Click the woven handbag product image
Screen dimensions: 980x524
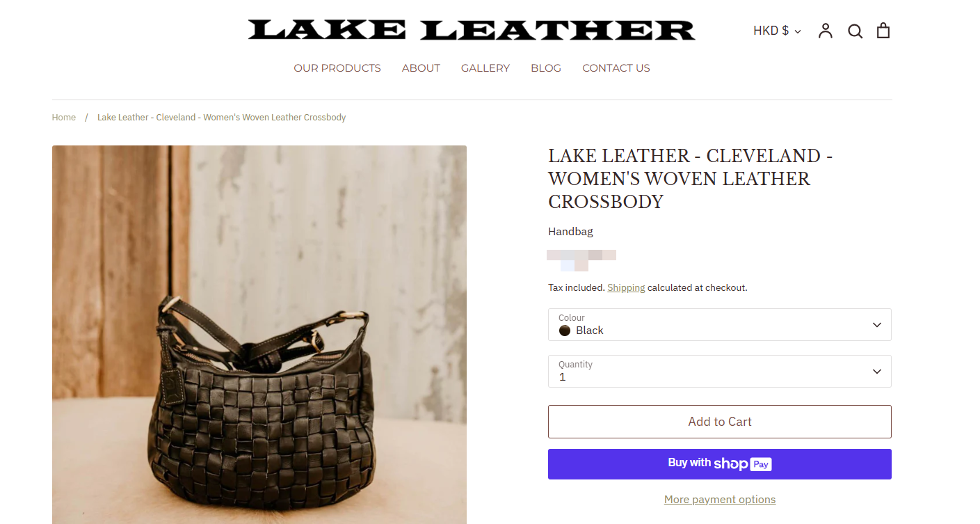(259, 335)
